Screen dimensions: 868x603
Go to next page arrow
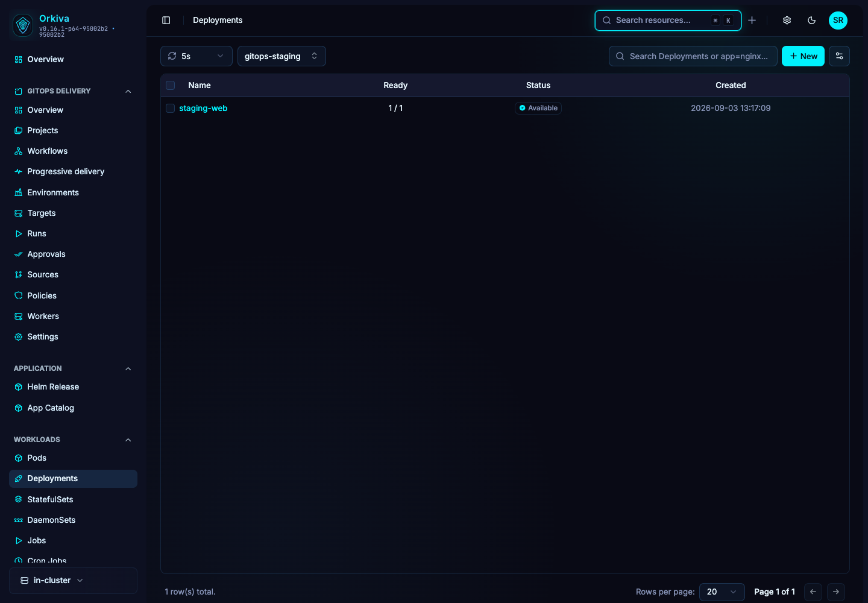[x=836, y=592]
